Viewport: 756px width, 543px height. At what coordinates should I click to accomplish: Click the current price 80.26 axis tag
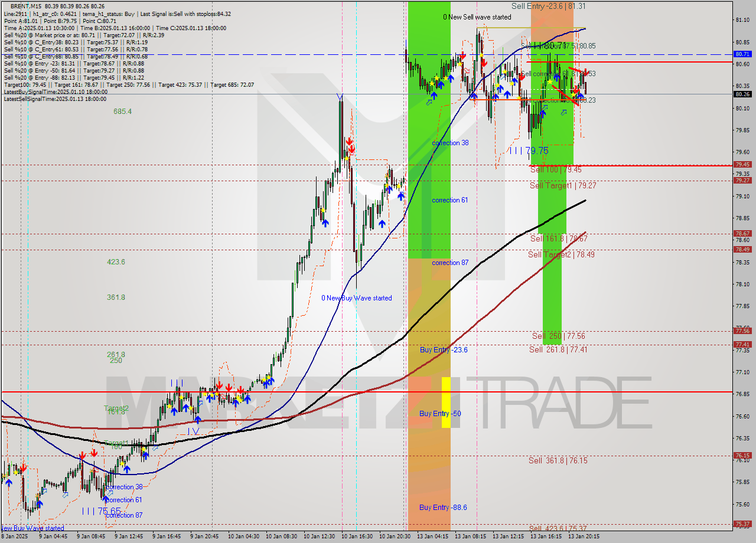coord(742,94)
